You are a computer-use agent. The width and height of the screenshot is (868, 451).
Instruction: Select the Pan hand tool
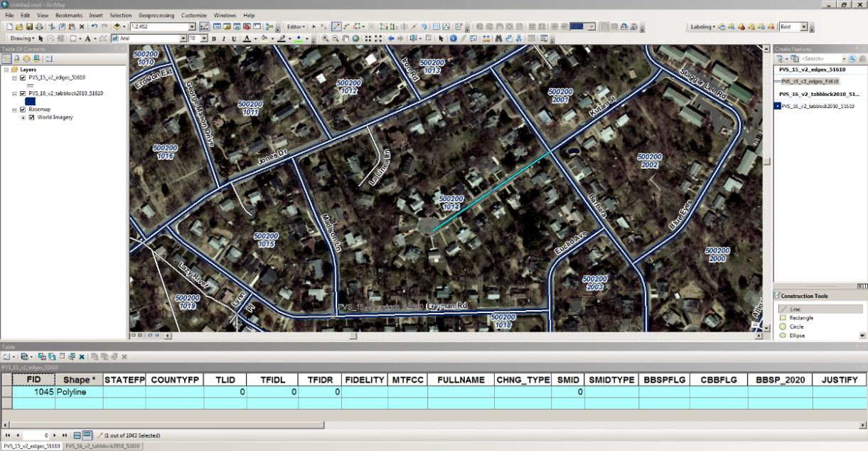click(x=345, y=38)
